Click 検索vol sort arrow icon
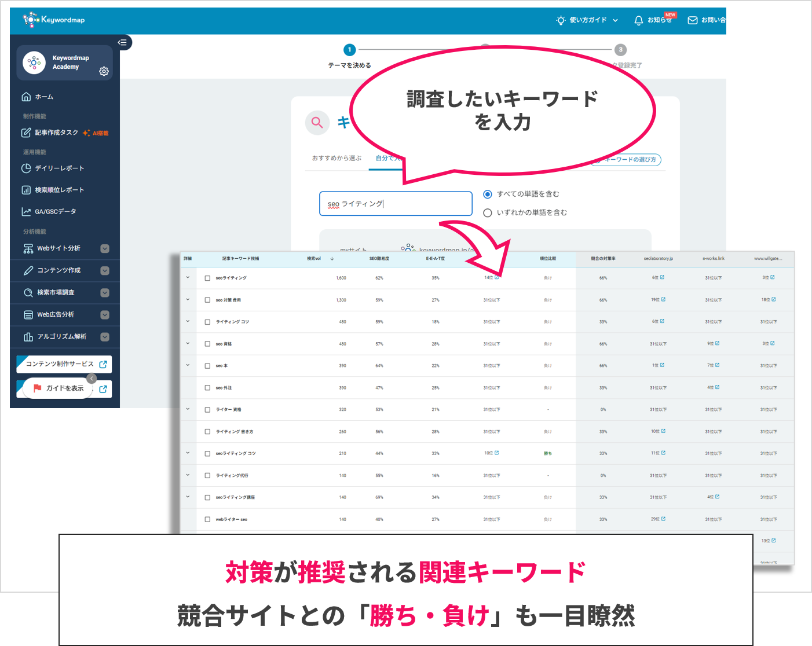This screenshot has width=812, height=646. (x=332, y=259)
